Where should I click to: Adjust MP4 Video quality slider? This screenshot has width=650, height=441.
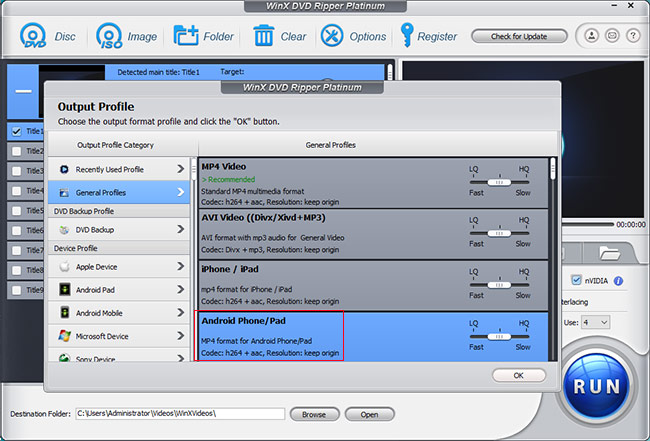tap(499, 182)
